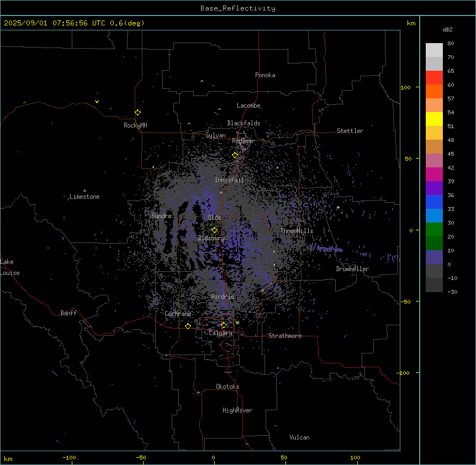Viewport: 476px width, 465px height.
Task: Click the white plus marker north of Drumheller
Action: coord(338,207)
